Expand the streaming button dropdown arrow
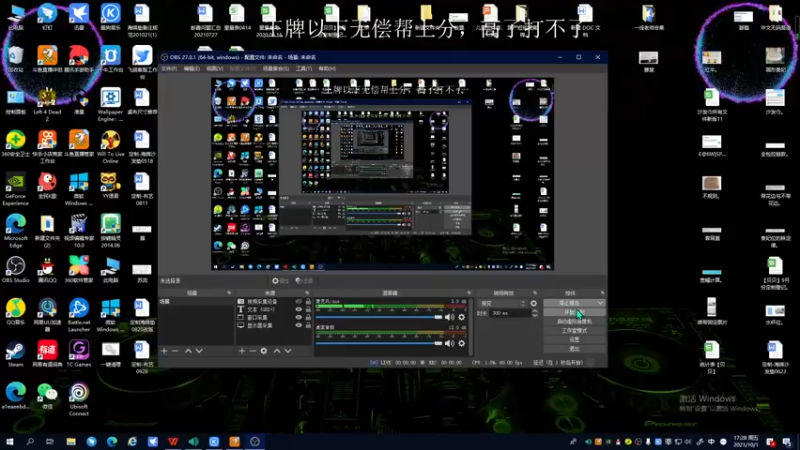Viewport: 800px width, 450px height. tap(600, 303)
